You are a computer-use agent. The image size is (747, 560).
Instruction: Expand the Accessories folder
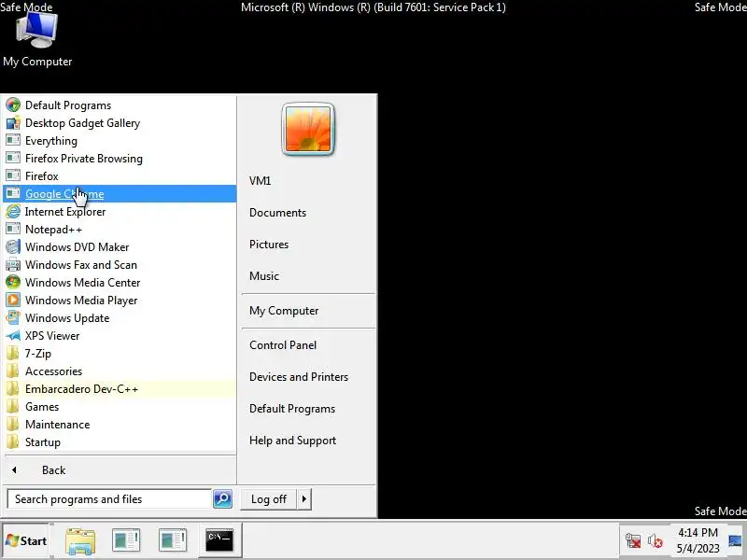[x=120, y=371]
